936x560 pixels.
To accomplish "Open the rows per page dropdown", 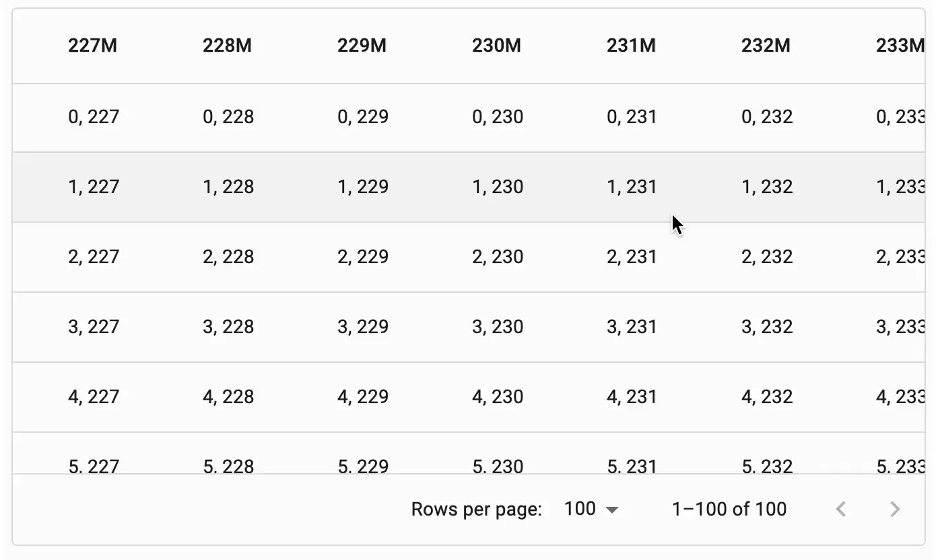I will (591, 510).
